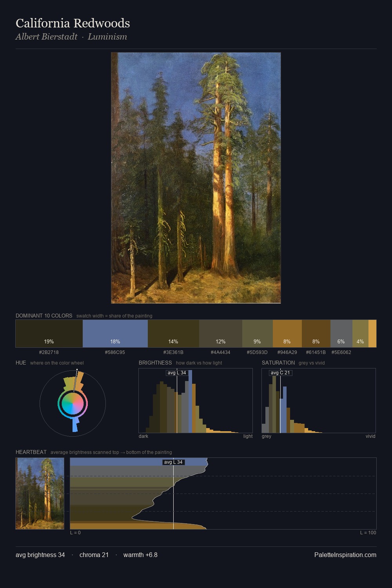This screenshot has height=588, width=392.
Task: Click the subtitle 'Albert Bierstadt · Luminism'
Action: pos(71,37)
